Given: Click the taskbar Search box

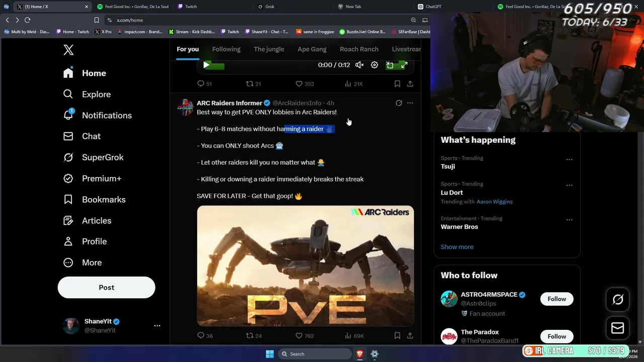Looking at the screenshot, I should [314, 354].
